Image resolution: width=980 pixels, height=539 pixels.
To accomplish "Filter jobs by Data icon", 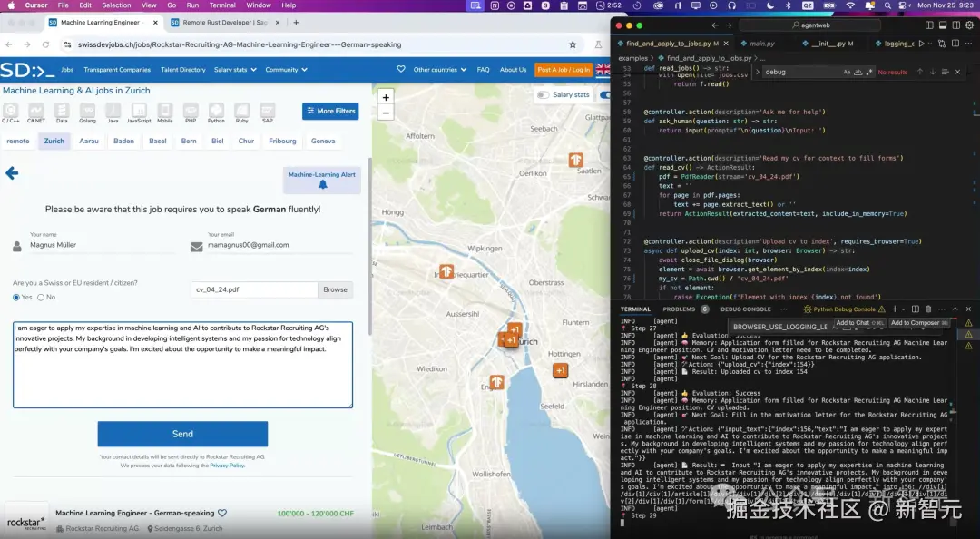I will 62,112.
